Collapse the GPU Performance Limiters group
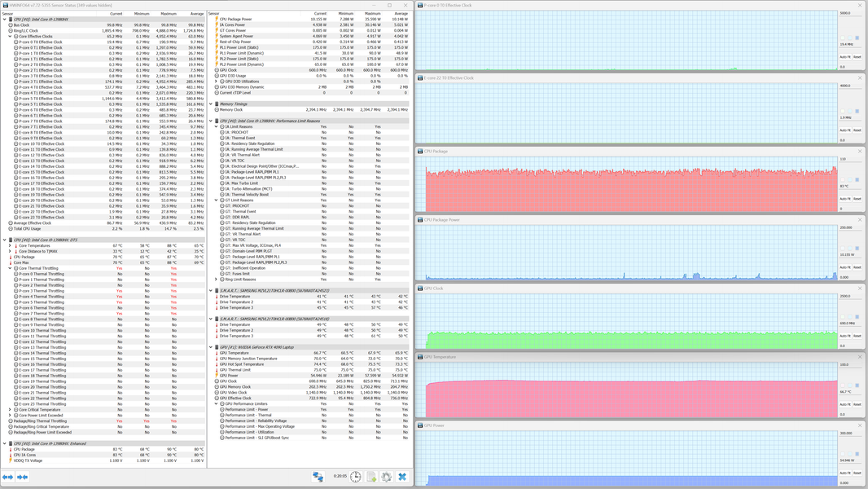 point(216,403)
